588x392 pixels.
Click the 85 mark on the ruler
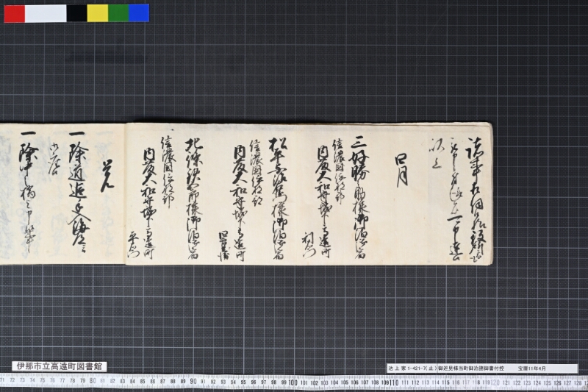tap(143, 382)
